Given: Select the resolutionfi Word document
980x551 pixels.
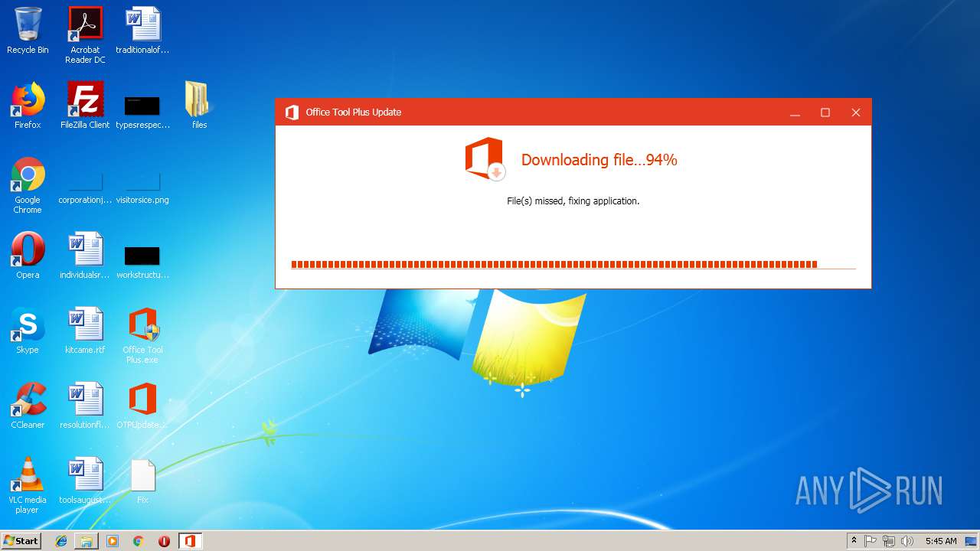Looking at the screenshot, I should (85, 406).
